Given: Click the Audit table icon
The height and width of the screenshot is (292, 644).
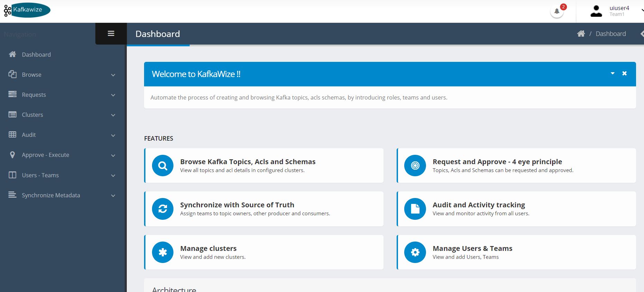Looking at the screenshot, I should pyautogui.click(x=12, y=134).
